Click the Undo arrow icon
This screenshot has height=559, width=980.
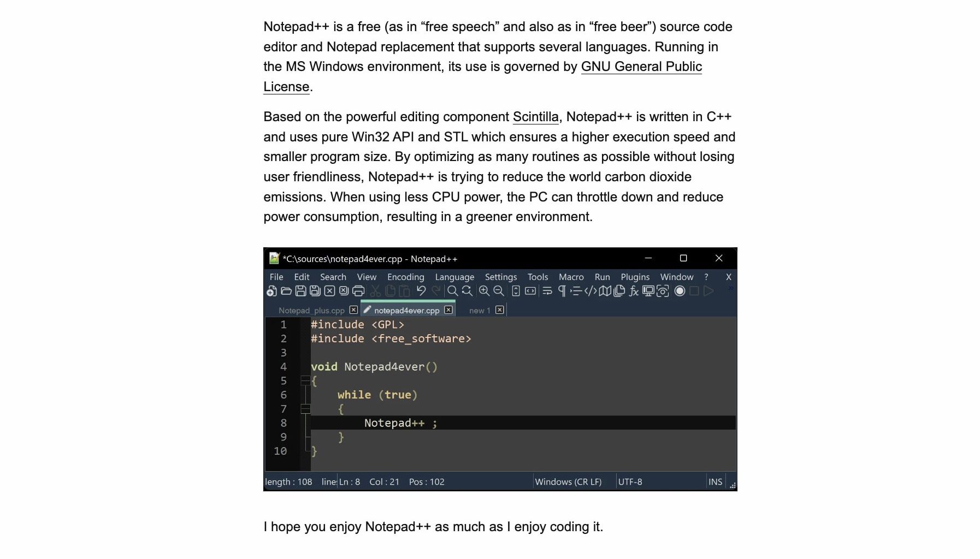click(421, 291)
